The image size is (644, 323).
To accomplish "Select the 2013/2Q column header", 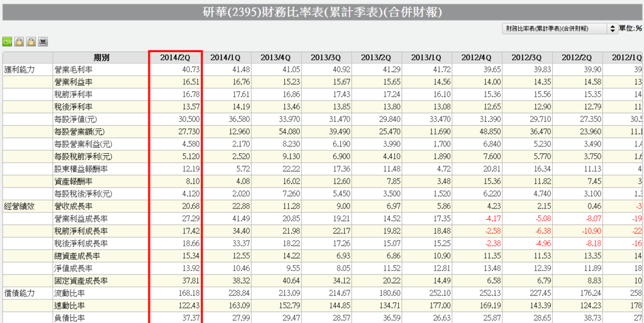I will [377, 57].
